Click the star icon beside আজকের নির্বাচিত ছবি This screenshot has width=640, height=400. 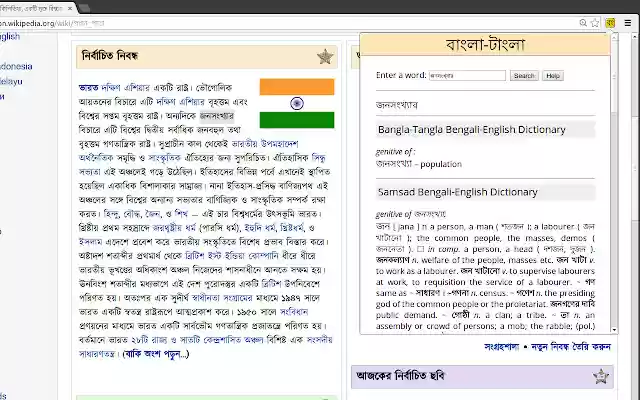pyautogui.click(x=601, y=376)
